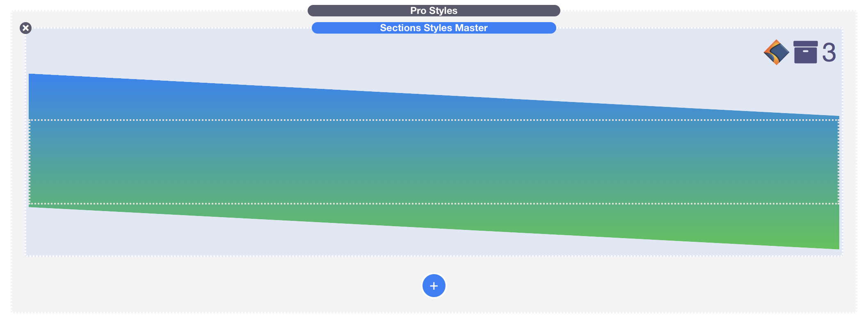Click the number 3 beside archive box
The height and width of the screenshot is (327, 868).
point(829,52)
